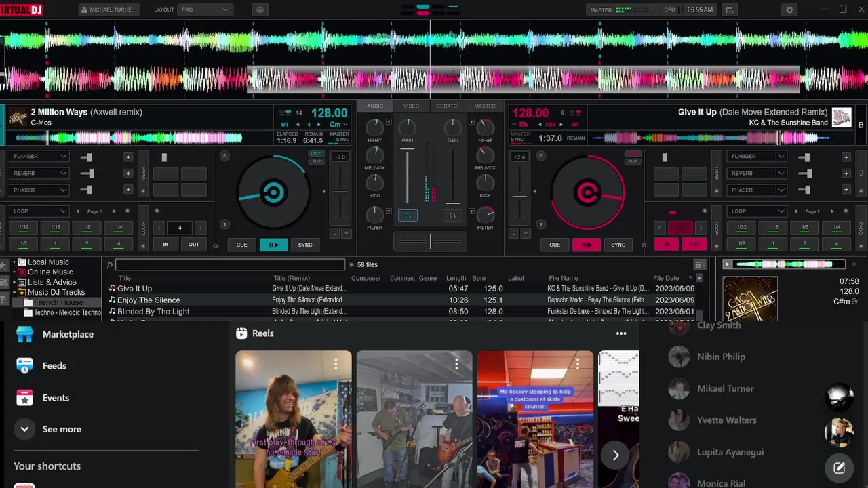This screenshot has height=488, width=868.
Task: Open left deck FLANGER effect dropdown
Action: 63,157
